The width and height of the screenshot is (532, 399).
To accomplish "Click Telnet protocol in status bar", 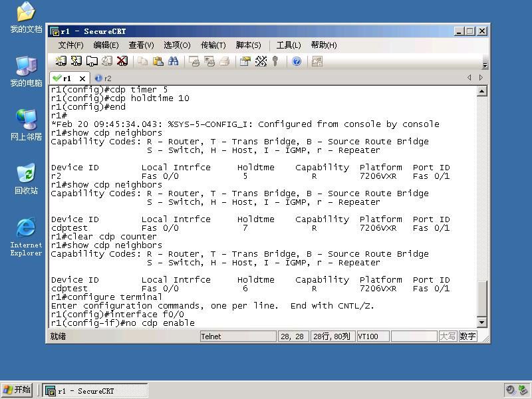I will pyautogui.click(x=238, y=336).
